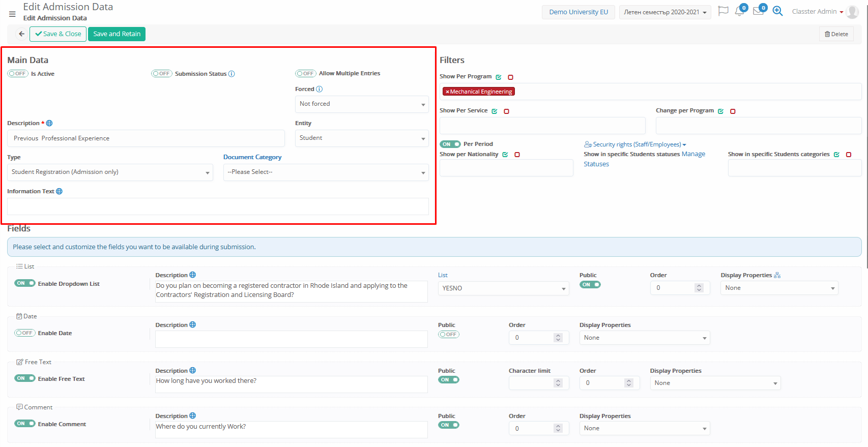
Task: Enable the Allow Multiple Entries switch
Action: [x=306, y=74]
